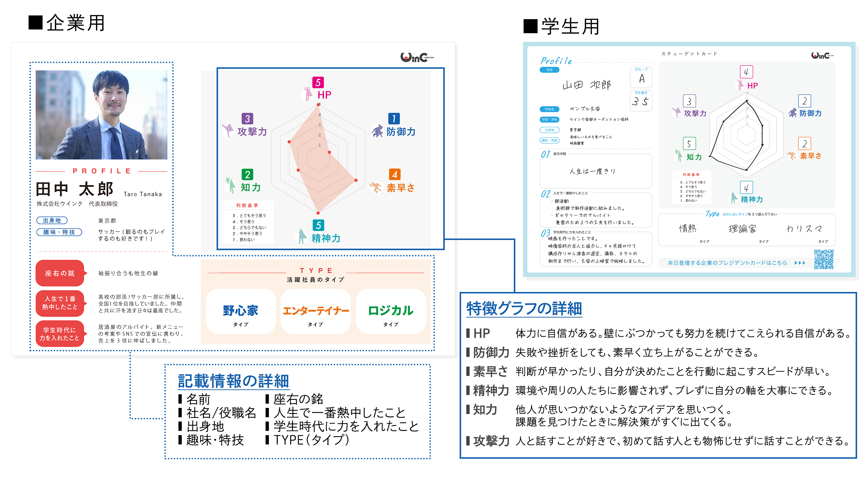Click the 株式会社ウインク 代表取締役 text
868x480 pixels.
click(x=77, y=204)
